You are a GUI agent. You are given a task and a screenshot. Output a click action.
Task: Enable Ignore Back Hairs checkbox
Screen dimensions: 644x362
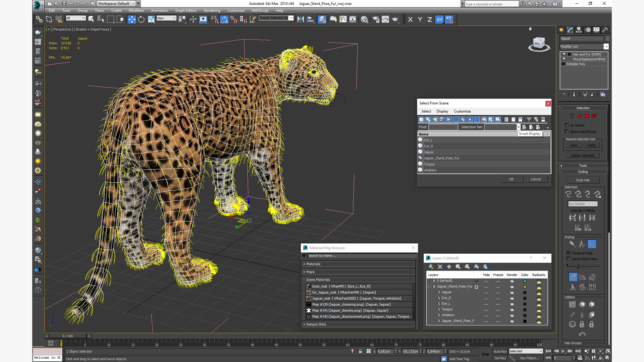tap(569, 259)
